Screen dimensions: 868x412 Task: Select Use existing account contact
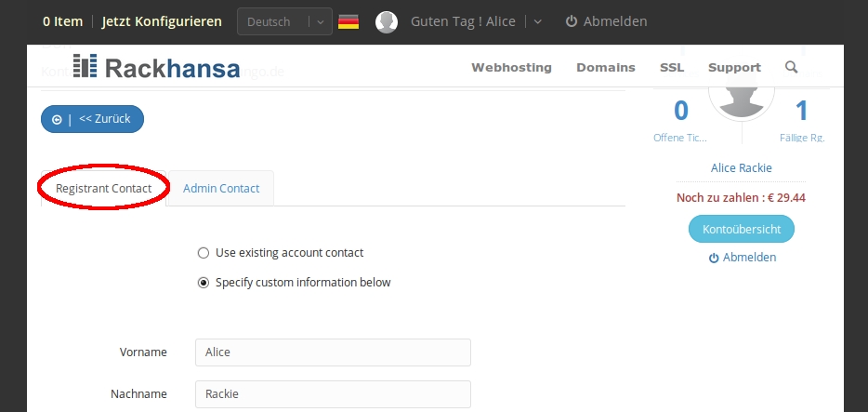click(x=204, y=253)
